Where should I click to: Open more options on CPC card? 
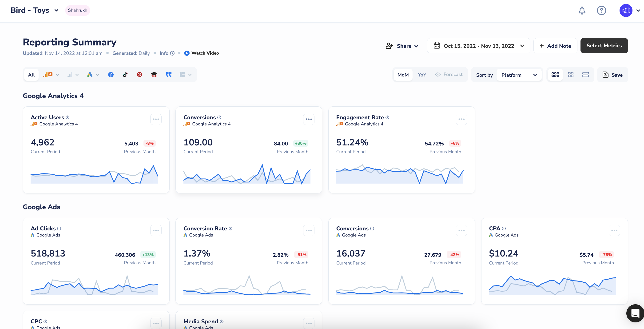[x=156, y=323]
